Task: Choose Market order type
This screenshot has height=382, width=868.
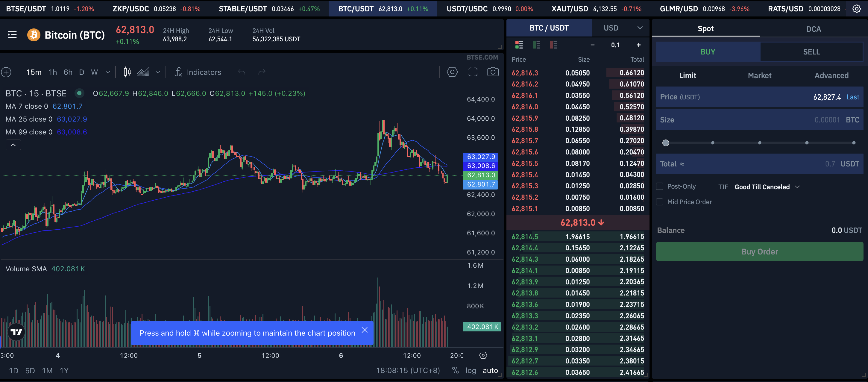Action: point(760,75)
